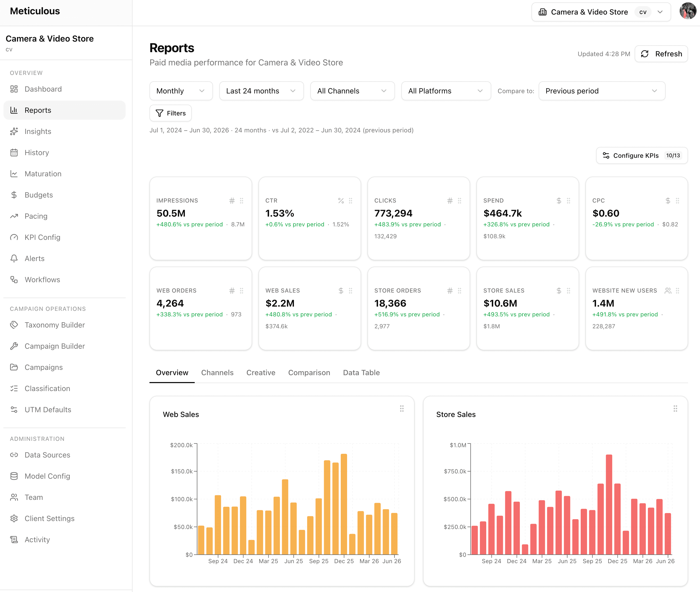The width and height of the screenshot is (700, 592).
Task: Click the Alerts bell icon
Action: click(x=14, y=258)
